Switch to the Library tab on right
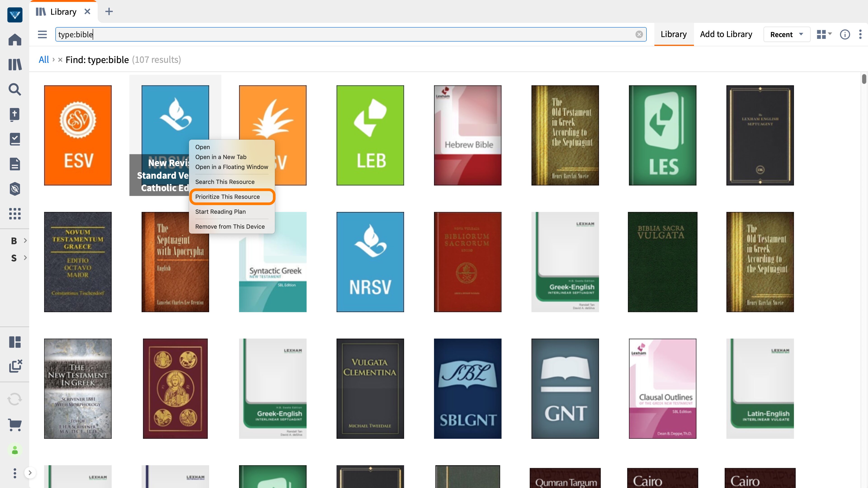Viewport: 868px width, 488px height. (674, 34)
